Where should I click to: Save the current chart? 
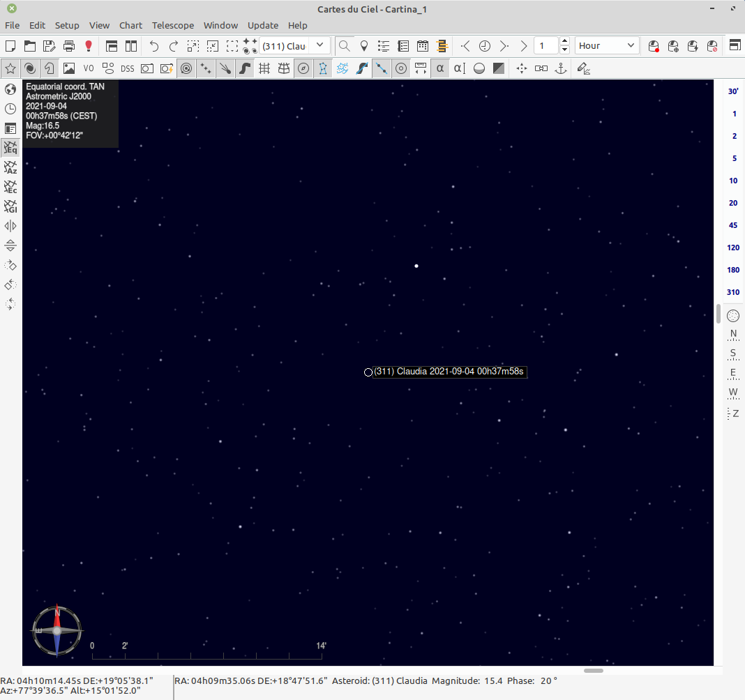[50, 46]
